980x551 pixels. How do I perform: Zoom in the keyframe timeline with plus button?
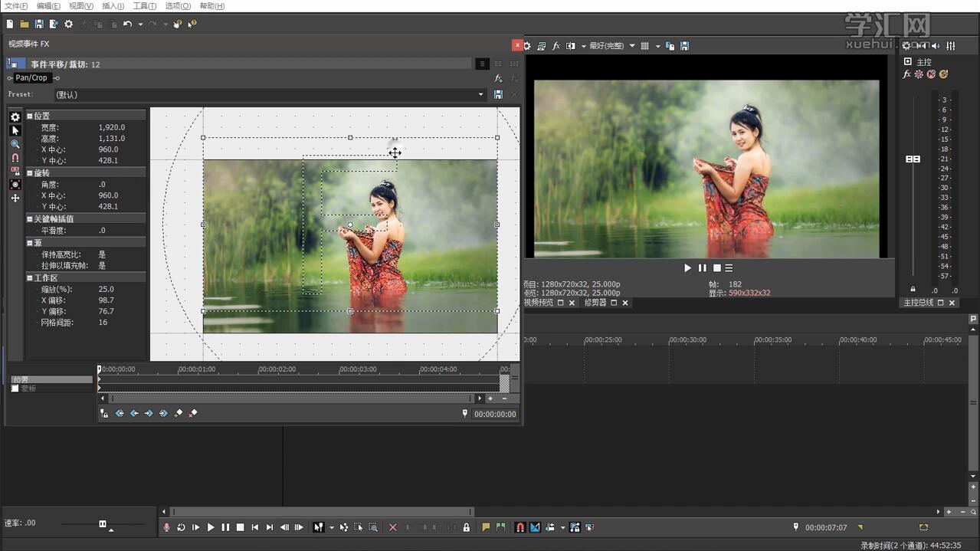[490, 398]
